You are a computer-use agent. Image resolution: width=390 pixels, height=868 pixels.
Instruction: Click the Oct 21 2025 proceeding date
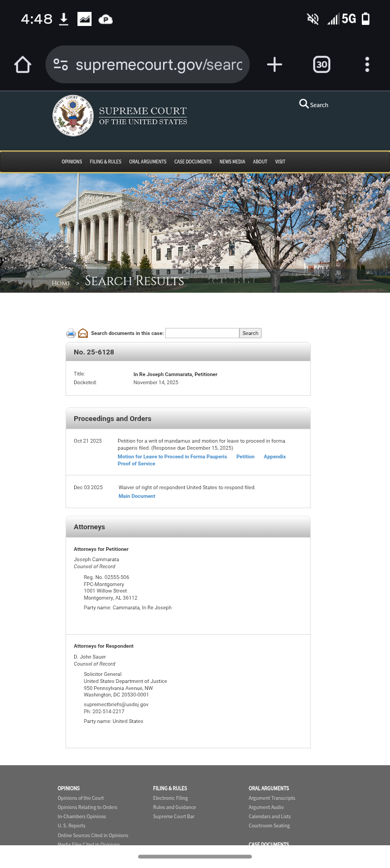88,441
